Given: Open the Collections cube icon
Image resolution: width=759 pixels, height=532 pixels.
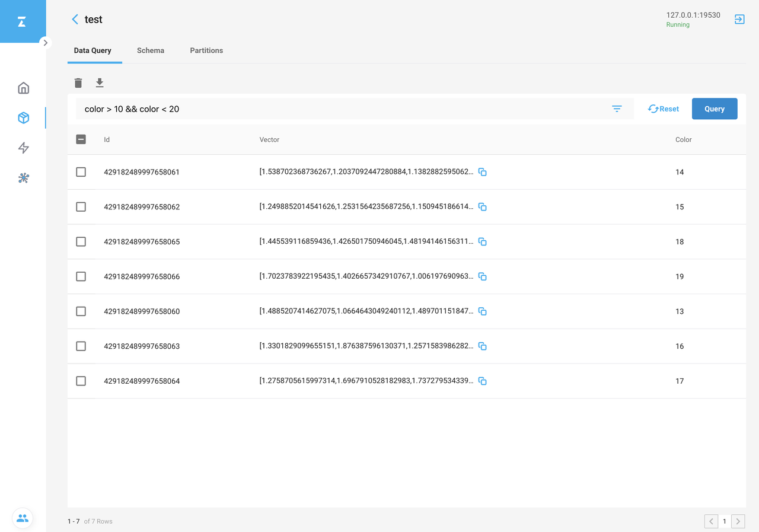Looking at the screenshot, I should pos(24,118).
